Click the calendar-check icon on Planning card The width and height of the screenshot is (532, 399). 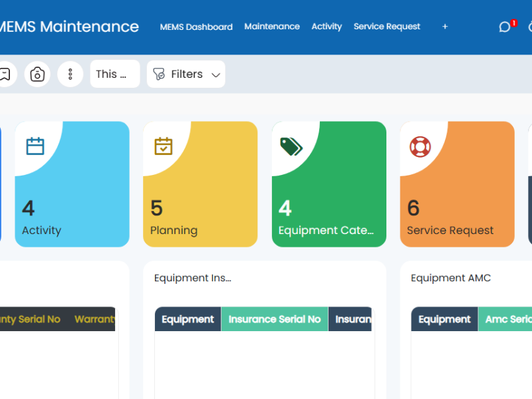point(163,146)
